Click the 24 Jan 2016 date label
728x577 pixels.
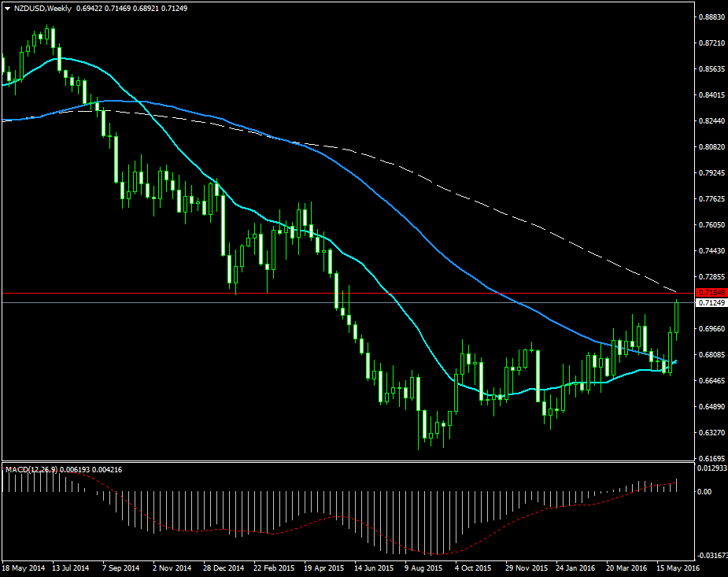pyautogui.click(x=576, y=567)
